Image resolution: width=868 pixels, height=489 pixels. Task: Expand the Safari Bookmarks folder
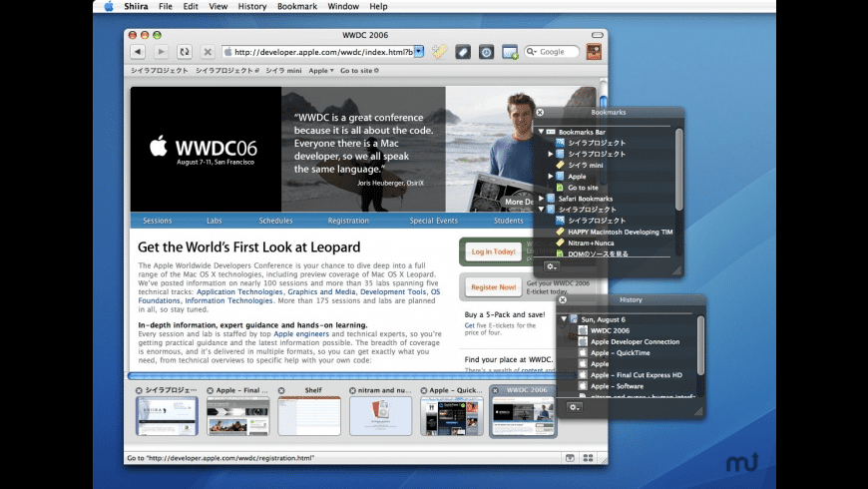pyautogui.click(x=542, y=199)
